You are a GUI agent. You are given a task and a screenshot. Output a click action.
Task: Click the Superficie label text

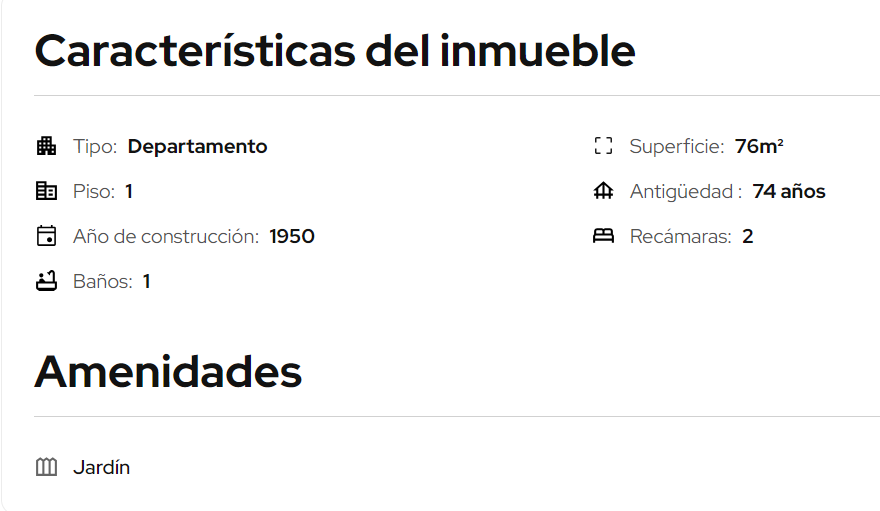tap(677, 146)
